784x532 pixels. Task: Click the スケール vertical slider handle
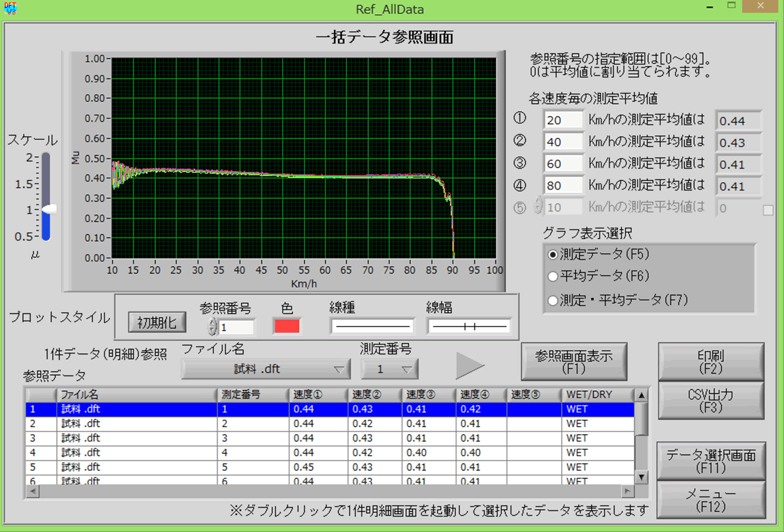[49, 209]
